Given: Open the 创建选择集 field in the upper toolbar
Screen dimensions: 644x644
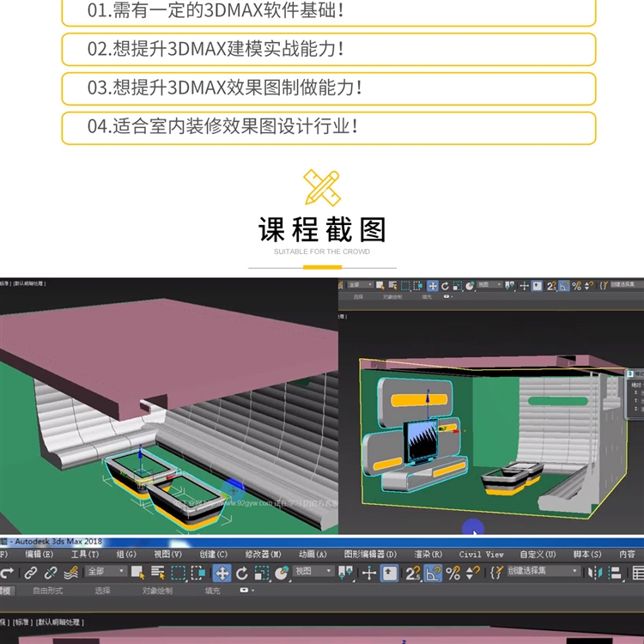Looking at the screenshot, I should pyautogui.click(x=625, y=284).
